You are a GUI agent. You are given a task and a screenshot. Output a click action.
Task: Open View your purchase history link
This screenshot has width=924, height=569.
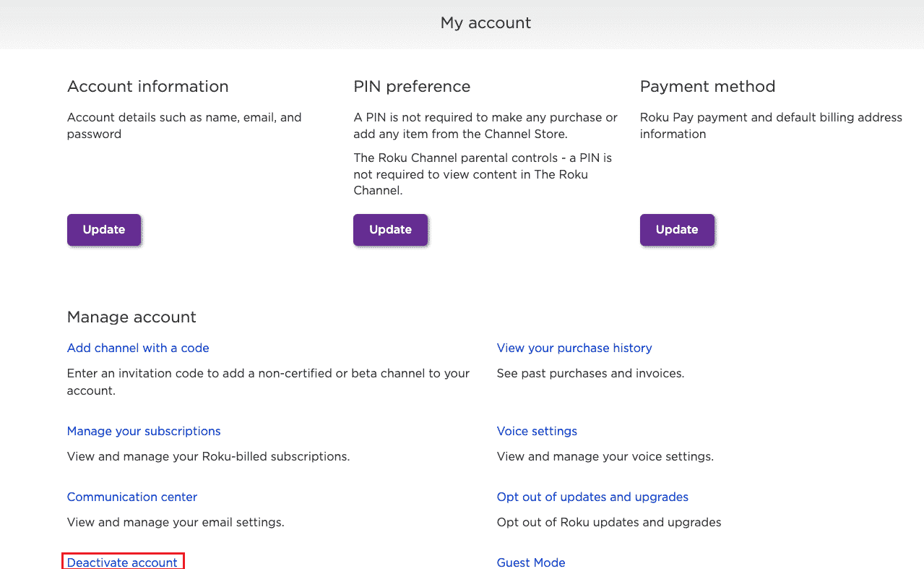point(574,348)
